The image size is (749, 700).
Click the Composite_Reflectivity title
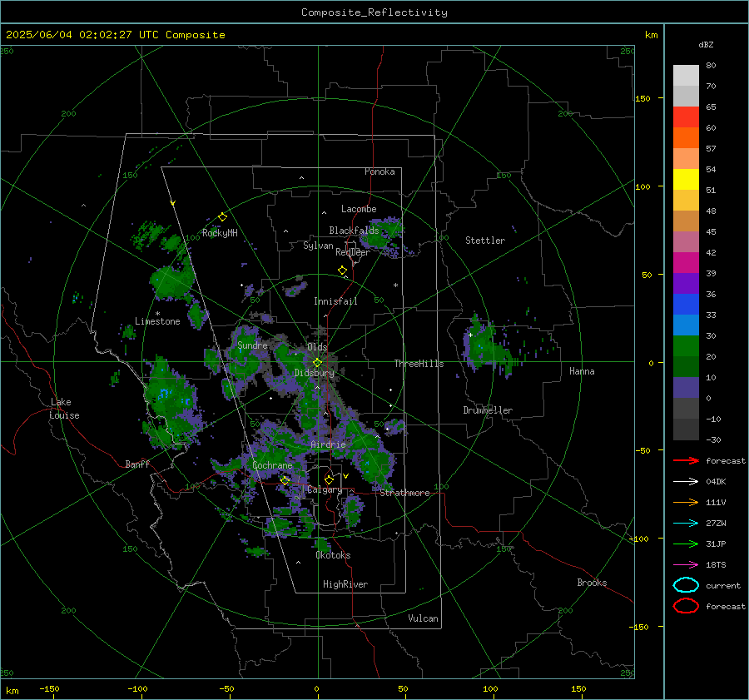click(x=374, y=12)
